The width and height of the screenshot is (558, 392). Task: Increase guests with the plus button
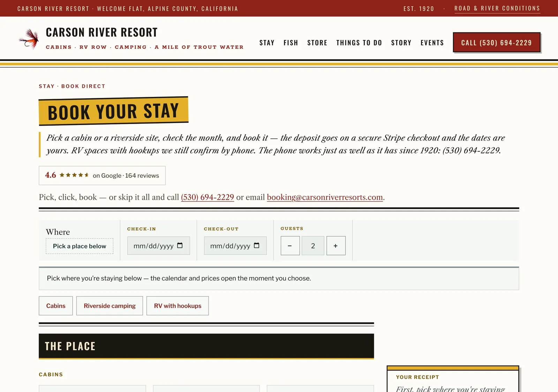click(x=336, y=246)
